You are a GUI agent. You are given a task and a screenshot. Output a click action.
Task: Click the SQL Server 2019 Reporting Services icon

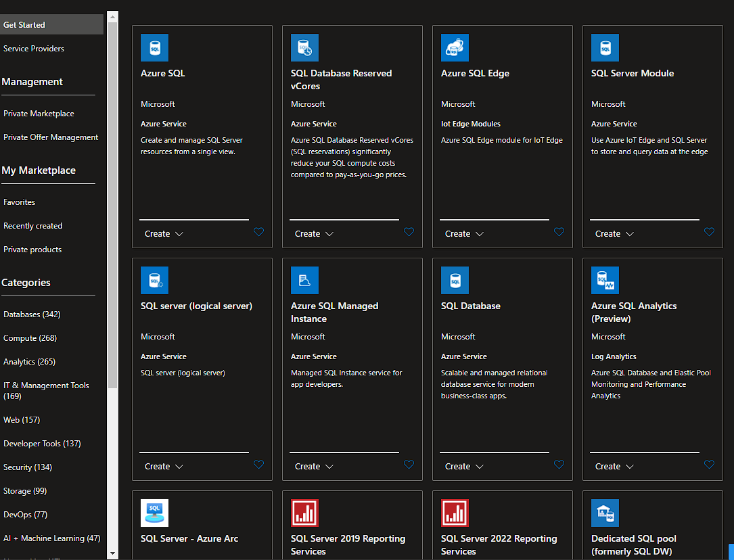(304, 513)
